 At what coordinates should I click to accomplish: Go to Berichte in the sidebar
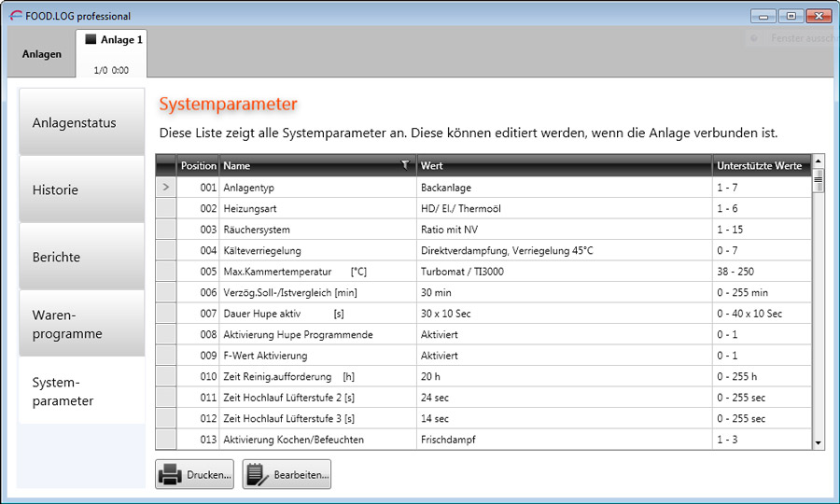[81, 257]
